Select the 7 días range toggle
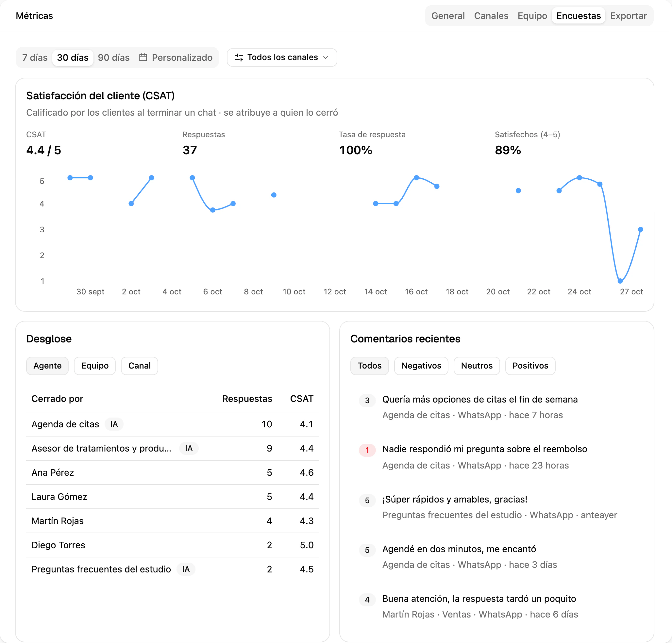 tap(35, 57)
